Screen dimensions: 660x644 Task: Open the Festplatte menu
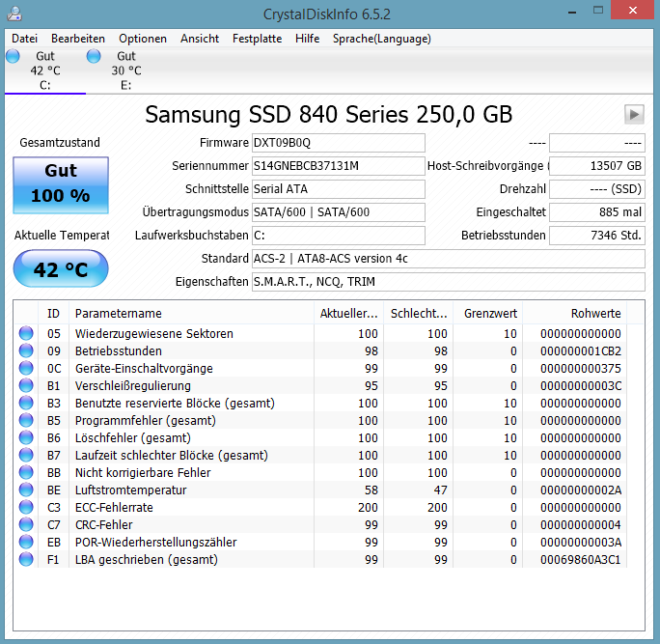point(257,39)
